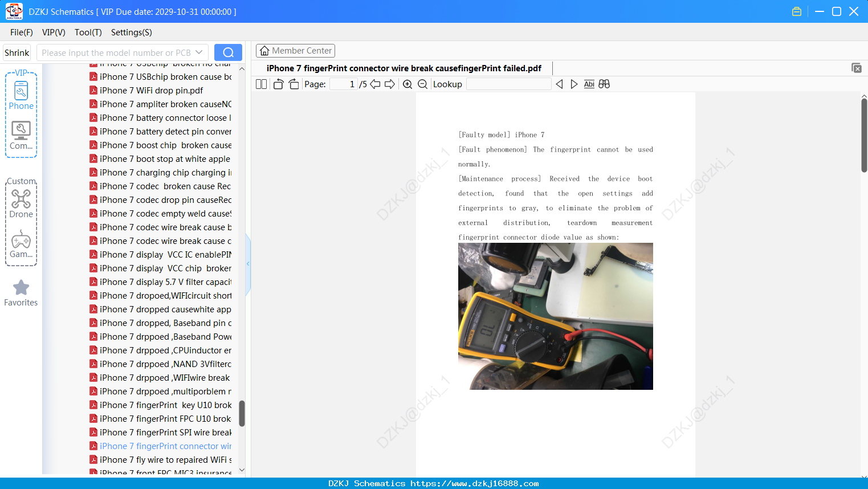
Task: Collapse the file list panel handle
Action: click(248, 264)
